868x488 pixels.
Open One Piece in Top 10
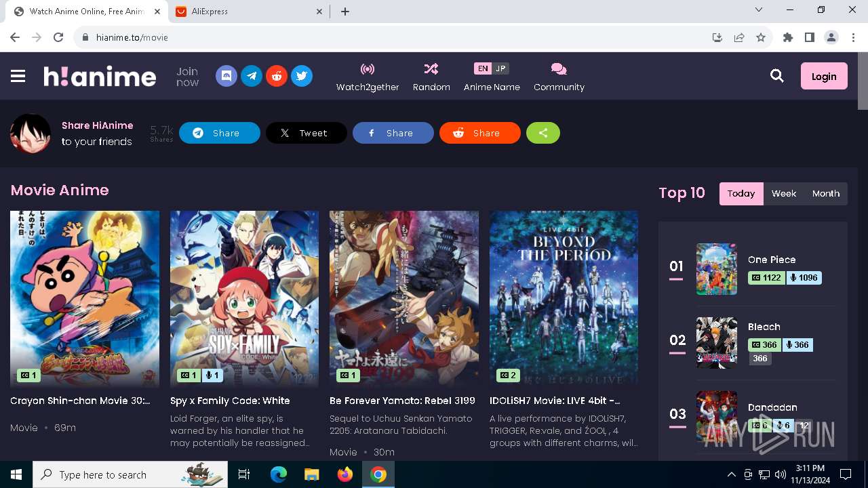(x=772, y=260)
